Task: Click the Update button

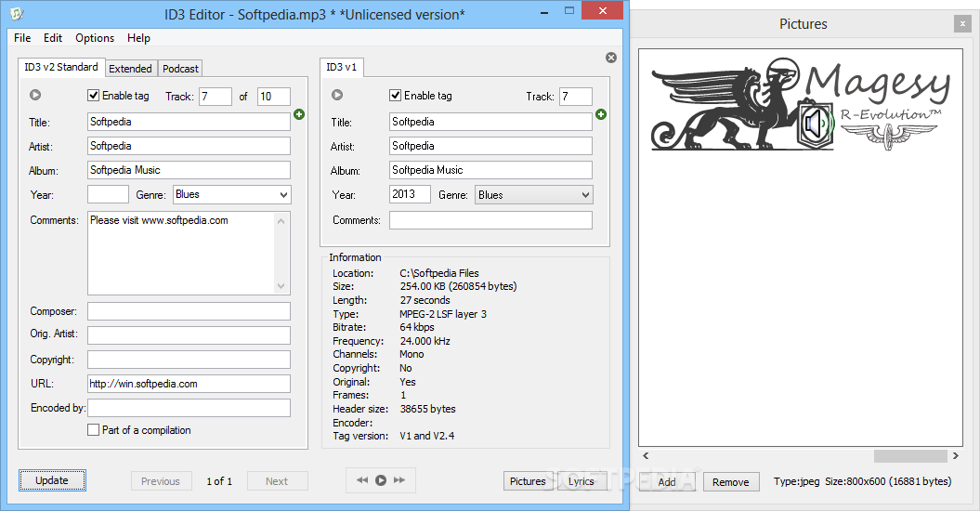Action: [x=52, y=480]
